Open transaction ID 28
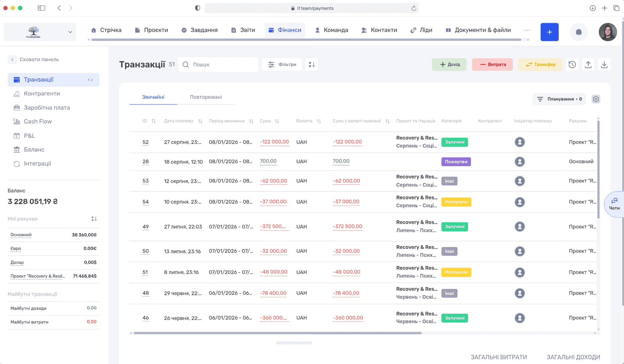The width and height of the screenshot is (624, 364). [145, 161]
